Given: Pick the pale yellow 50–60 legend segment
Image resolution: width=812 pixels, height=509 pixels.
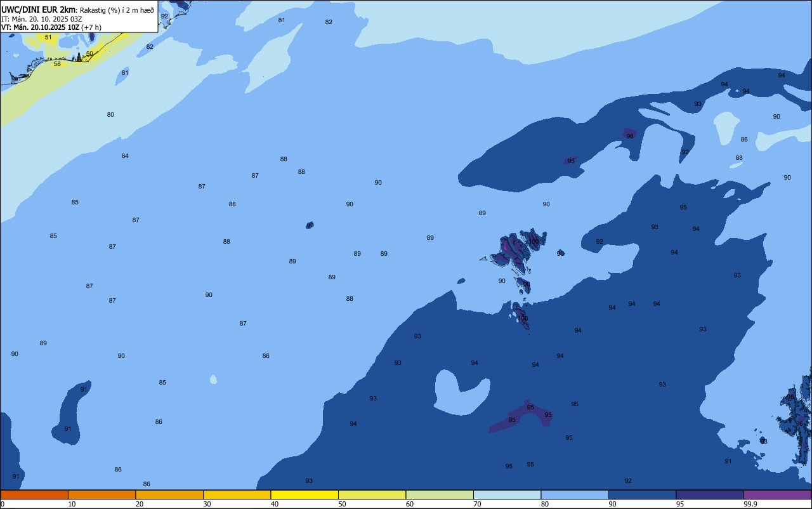Looking at the screenshot, I should click(372, 494).
